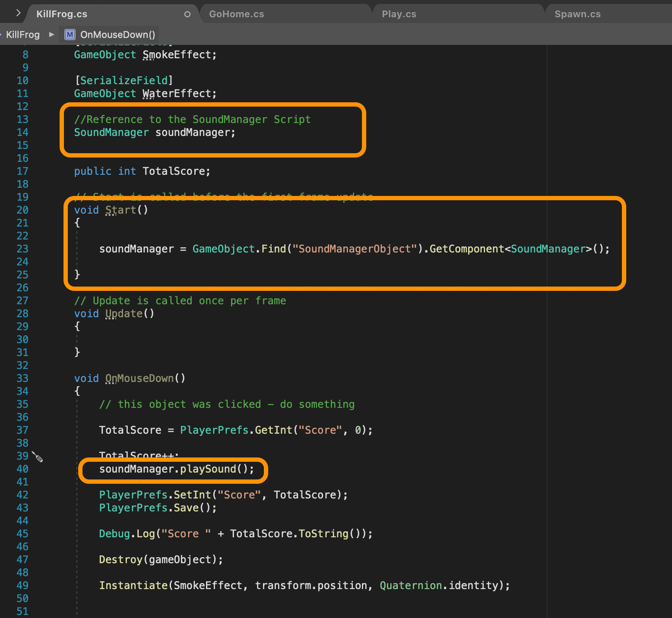Open the KillFrog class breadcrumb selector
This screenshot has height=618, width=672.
coord(22,35)
